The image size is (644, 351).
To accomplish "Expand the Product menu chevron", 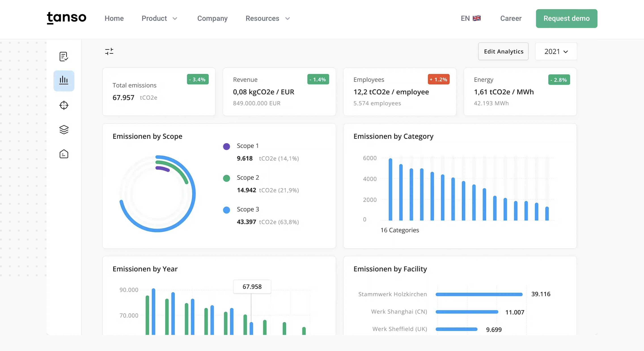I will (175, 19).
